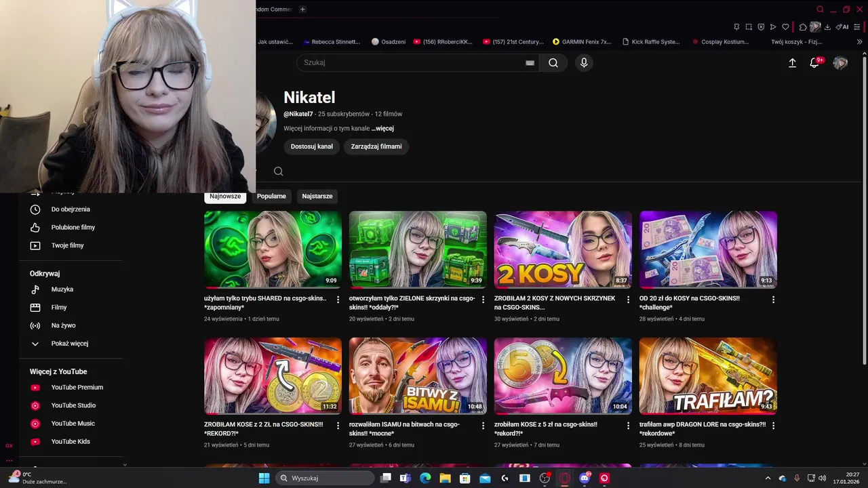The image size is (868, 488).
Task: Click Dostosuj kanał button
Action: click(x=312, y=146)
